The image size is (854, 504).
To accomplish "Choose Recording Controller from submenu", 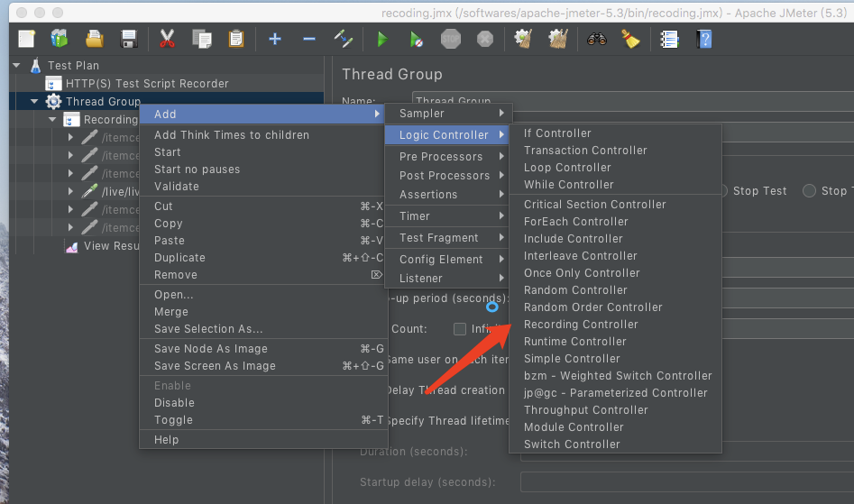I will [x=615, y=325].
